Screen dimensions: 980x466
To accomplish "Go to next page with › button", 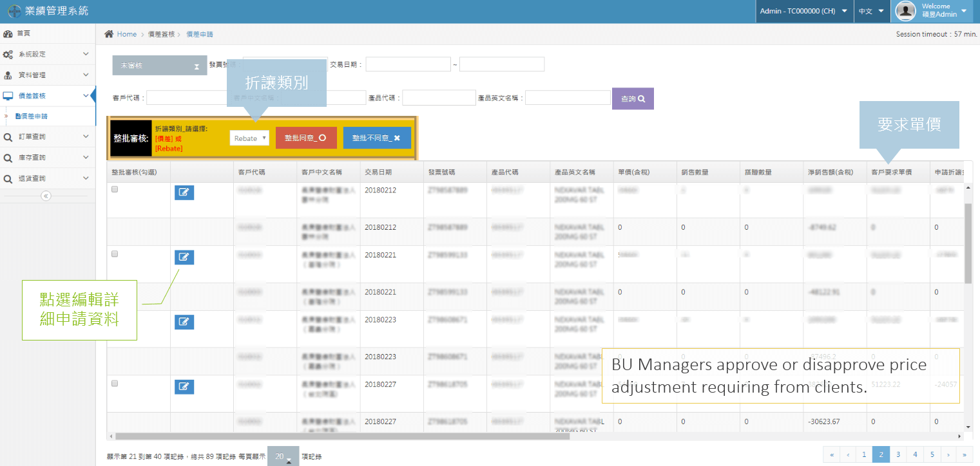I will pyautogui.click(x=948, y=454).
